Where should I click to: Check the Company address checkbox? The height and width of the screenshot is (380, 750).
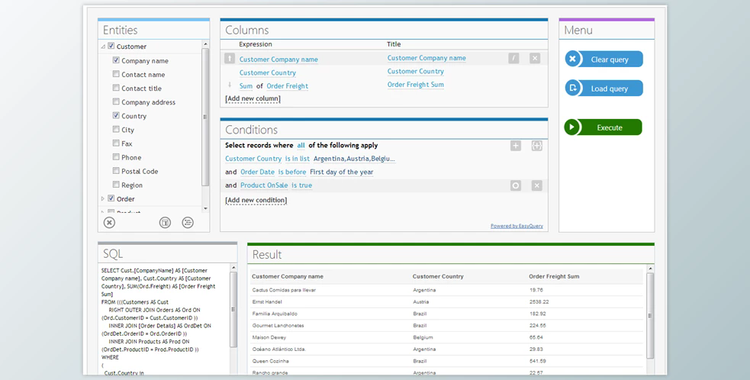(x=116, y=101)
